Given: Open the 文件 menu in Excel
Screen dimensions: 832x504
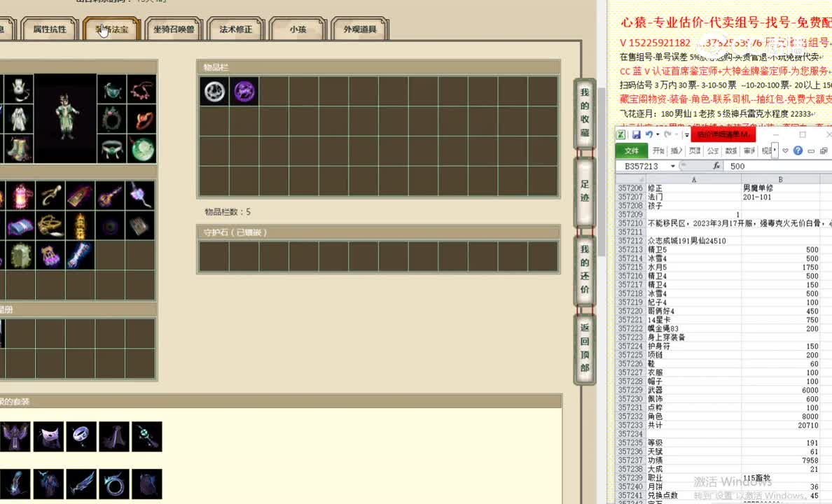Looking at the screenshot, I should click(632, 150).
